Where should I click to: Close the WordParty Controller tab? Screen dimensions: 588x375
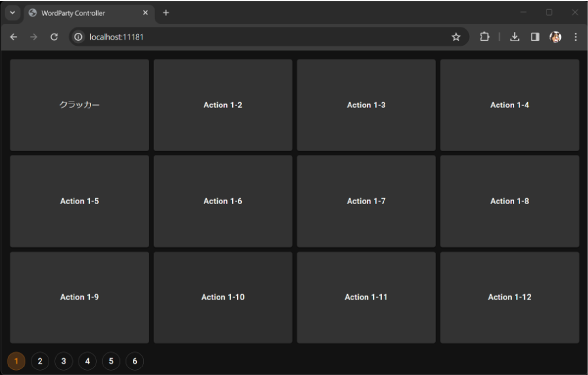[x=145, y=13]
